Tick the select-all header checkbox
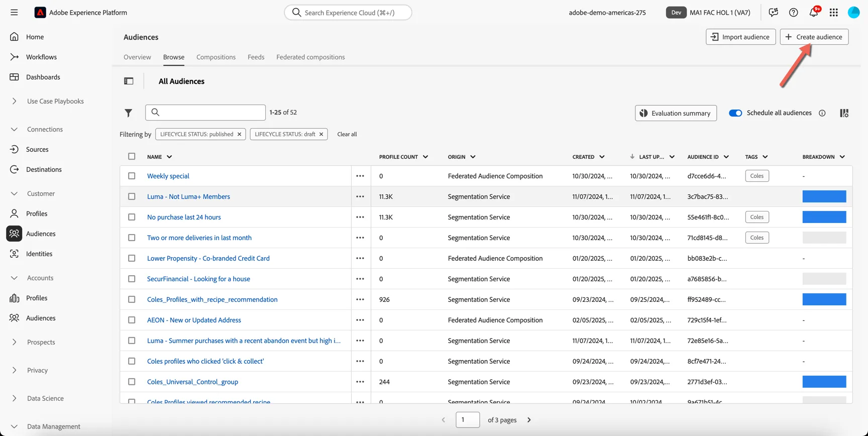Screen dimensions: 868x436 tap(132, 156)
